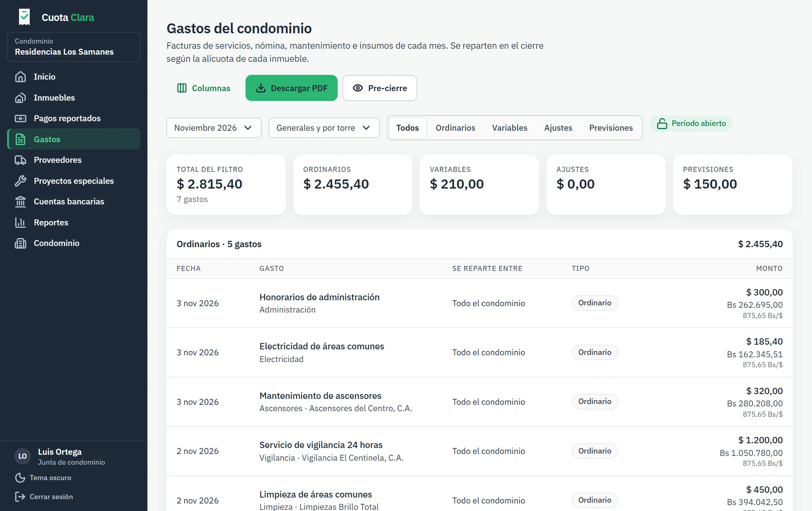Screen dimensions: 812x511
Task: Select the Variables filter tab
Action: point(510,128)
